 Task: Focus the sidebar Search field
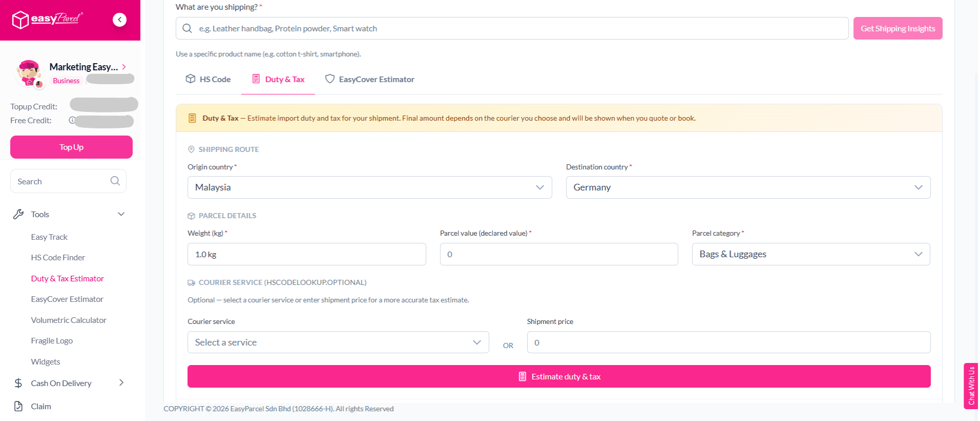coord(68,181)
